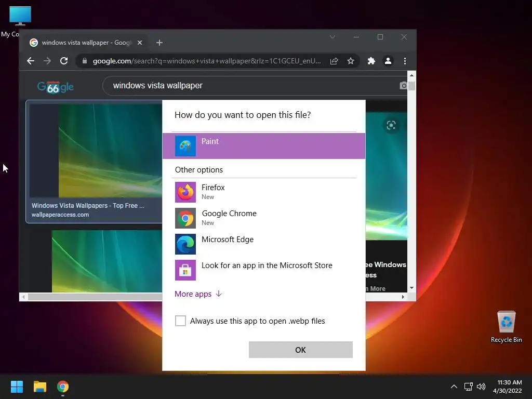Pick Google Chrome icon in app list
The height and width of the screenshot is (399, 532).
(185, 218)
